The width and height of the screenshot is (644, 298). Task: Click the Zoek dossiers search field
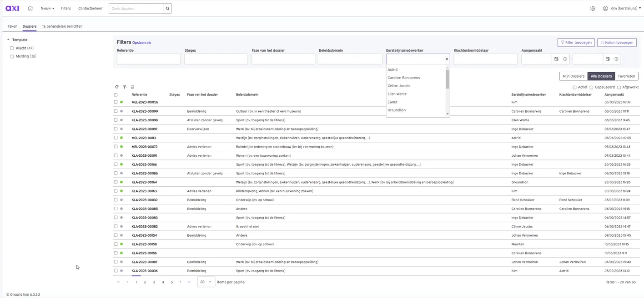136,8
